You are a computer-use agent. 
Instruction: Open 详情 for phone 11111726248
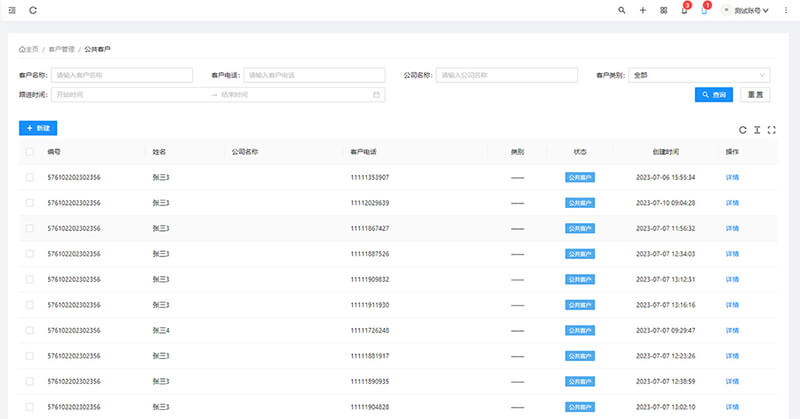(x=732, y=330)
